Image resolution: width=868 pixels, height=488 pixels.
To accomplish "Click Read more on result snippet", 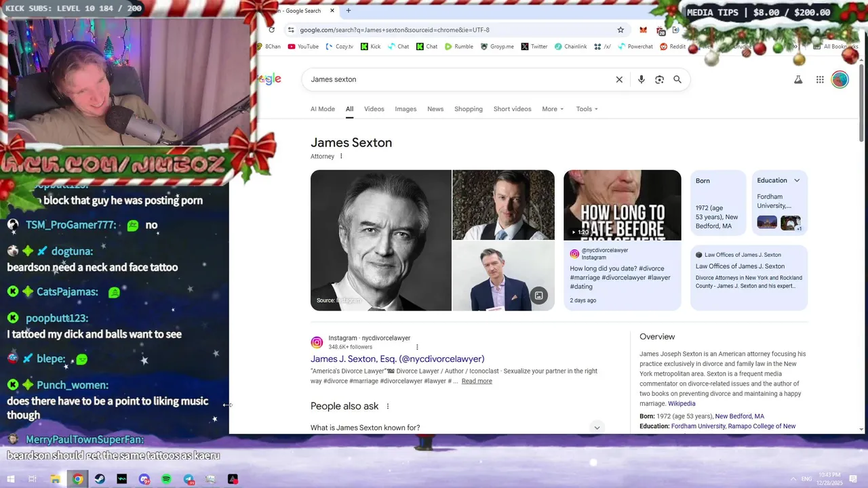I will pyautogui.click(x=477, y=381).
